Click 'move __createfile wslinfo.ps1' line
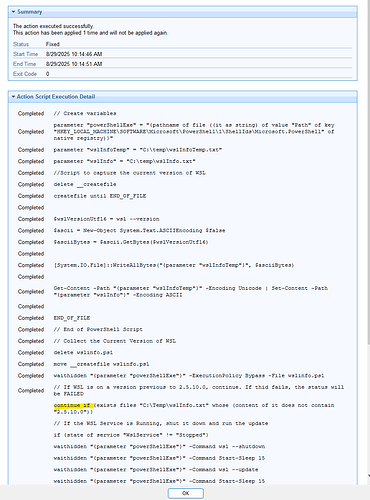This screenshot has height=500, width=370. 101,364
